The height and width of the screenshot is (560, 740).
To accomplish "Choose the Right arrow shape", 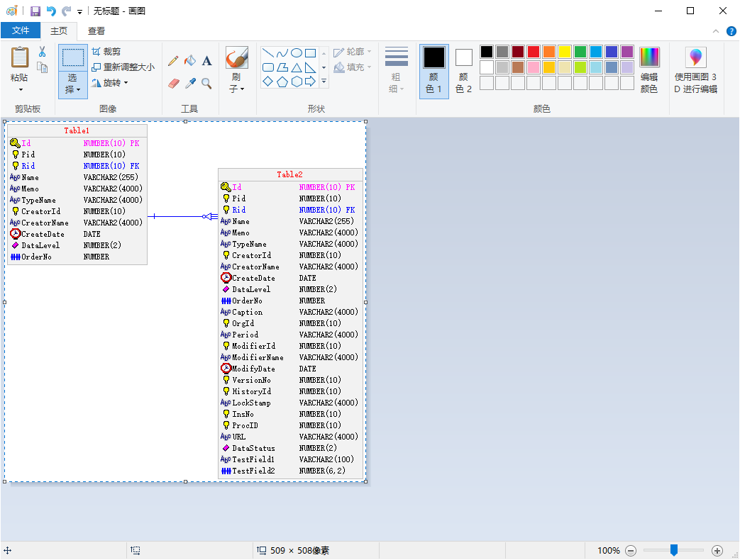I will pyautogui.click(x=311, y=82).
